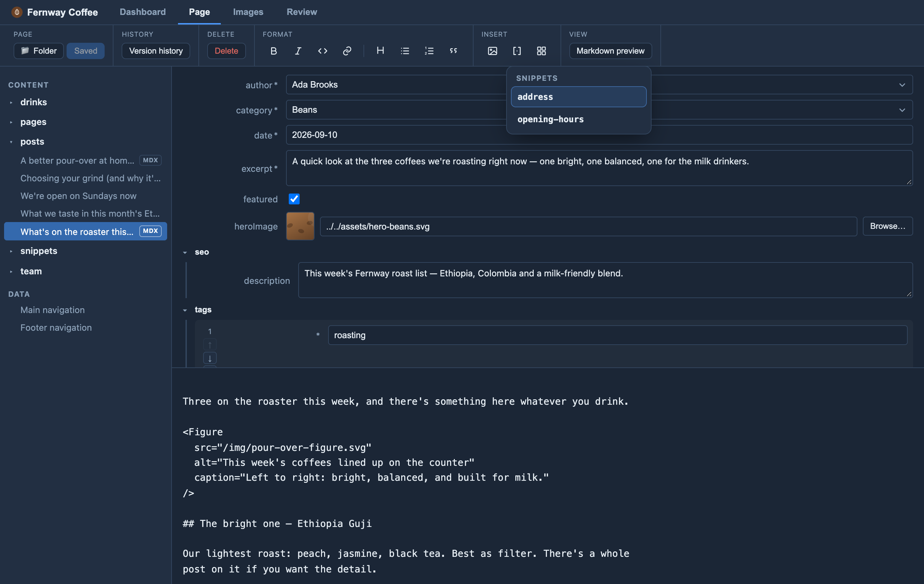This screenshot has height=584, width=924.
Task: Edit the roasting tag field
Action: [x=617, y=335]
